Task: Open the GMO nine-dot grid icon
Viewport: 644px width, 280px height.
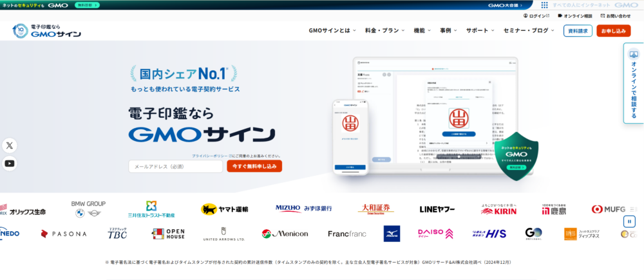Action: 544,5
